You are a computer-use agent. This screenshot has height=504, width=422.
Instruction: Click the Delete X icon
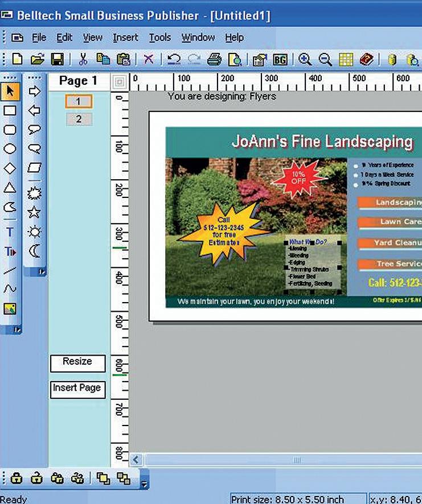click(149, 60)
